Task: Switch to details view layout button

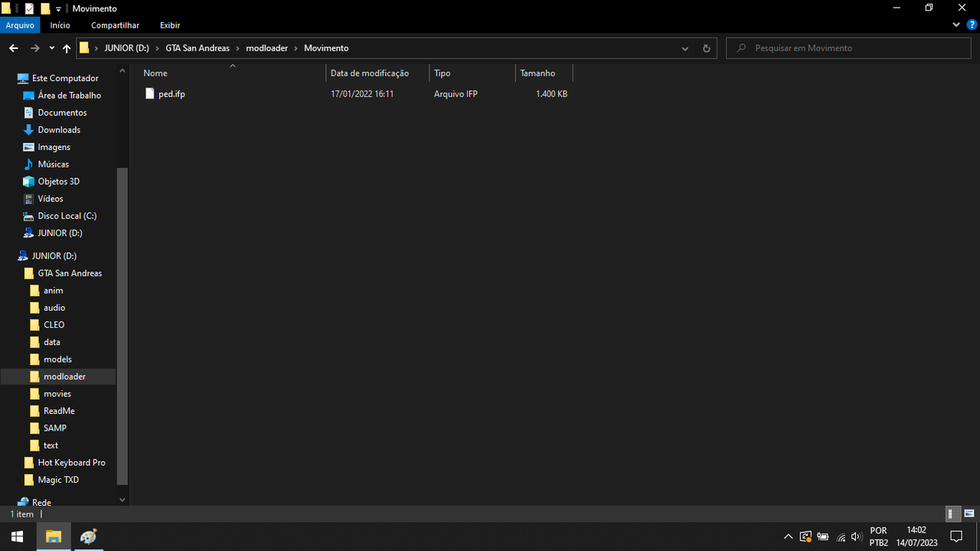Action: click(952, 514)
